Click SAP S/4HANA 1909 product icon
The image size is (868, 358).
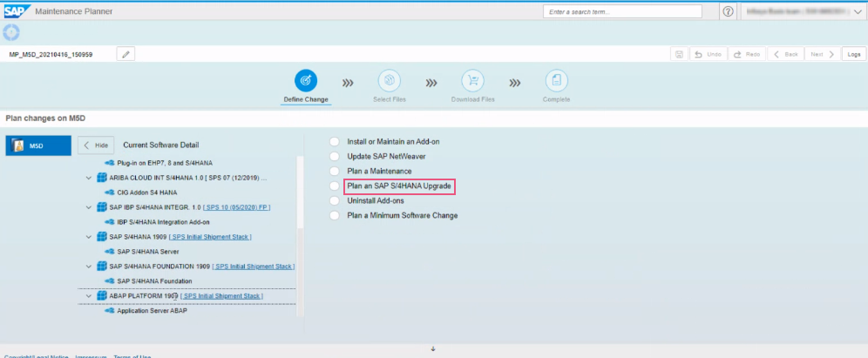tap(101, 237)
